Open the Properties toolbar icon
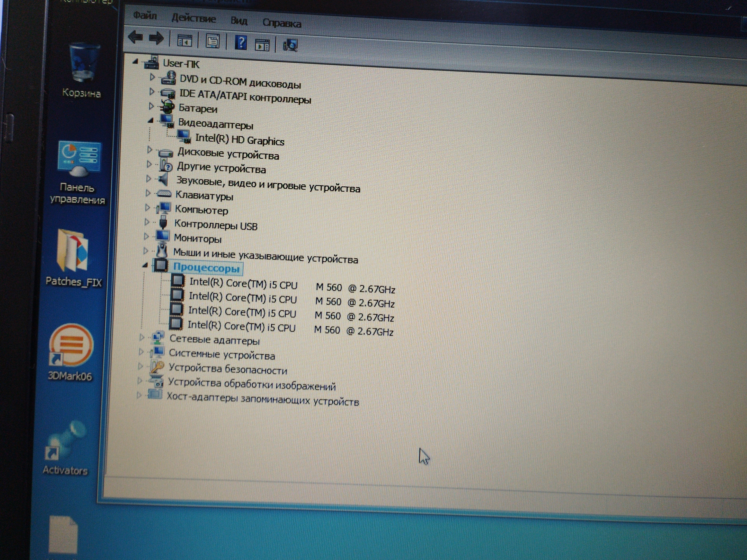This screenshot has height=560, width=747. click(213, 41)
